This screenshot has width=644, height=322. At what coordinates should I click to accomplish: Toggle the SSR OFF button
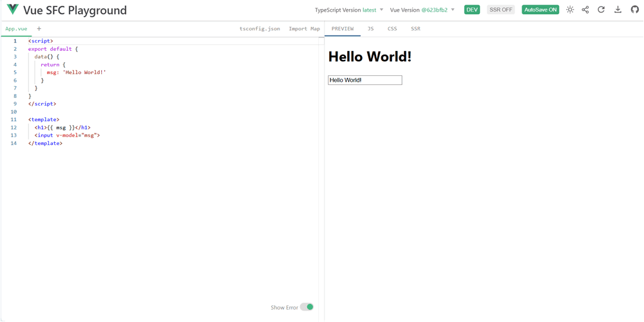tap(501, 10)
